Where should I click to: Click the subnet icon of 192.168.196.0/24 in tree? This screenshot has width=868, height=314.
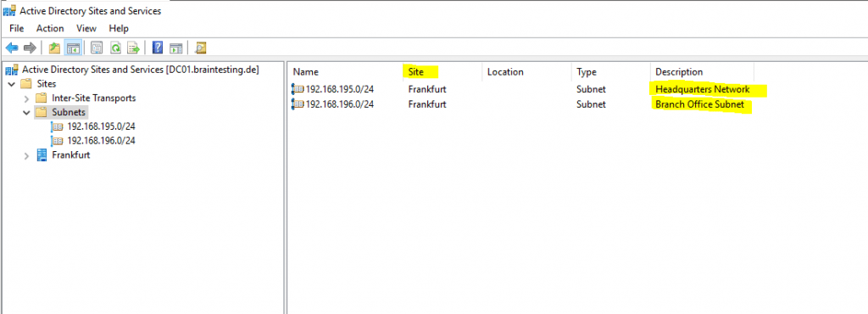tap(58, 141)
